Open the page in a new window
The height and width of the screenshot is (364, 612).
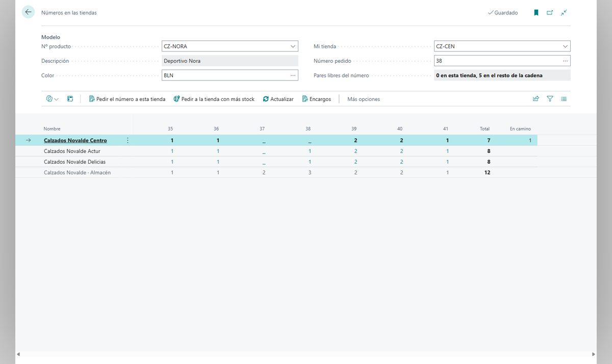tap(550, 13)
